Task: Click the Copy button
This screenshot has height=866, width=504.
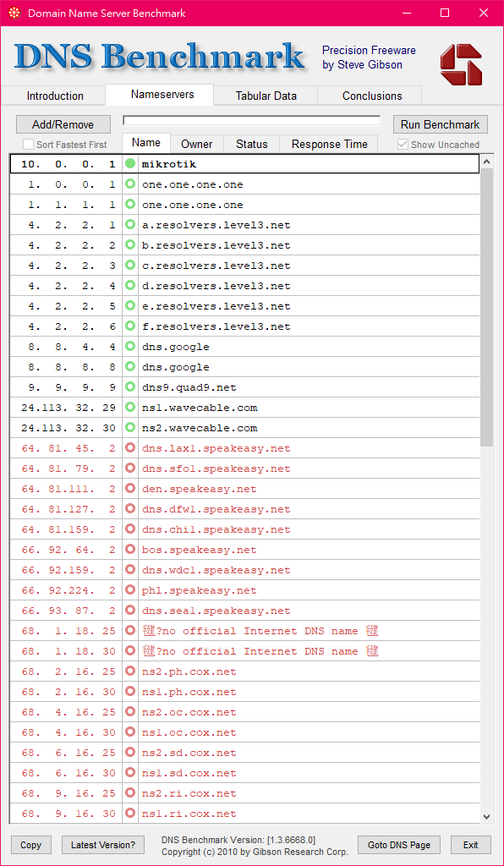Action: point(31,845)
